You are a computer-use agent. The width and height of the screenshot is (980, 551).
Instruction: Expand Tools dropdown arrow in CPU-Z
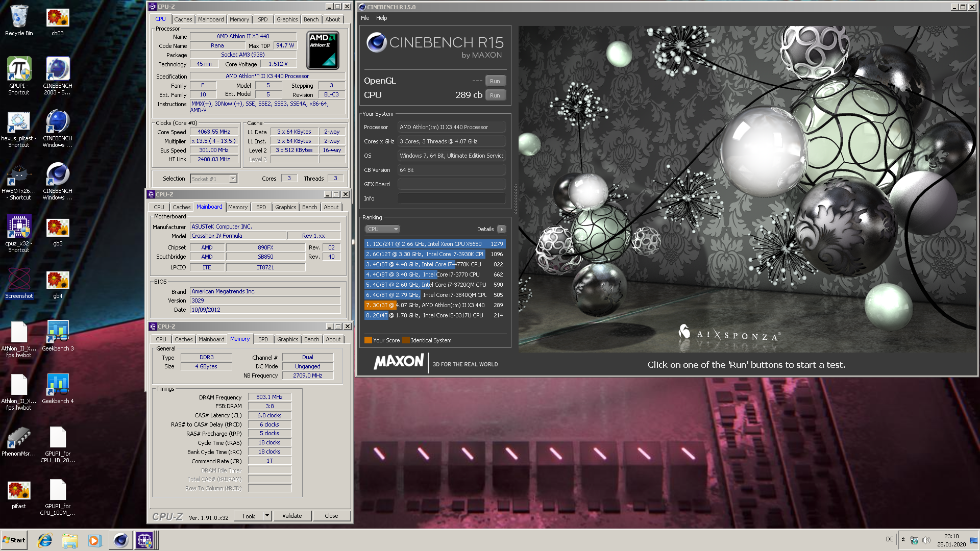267,516
